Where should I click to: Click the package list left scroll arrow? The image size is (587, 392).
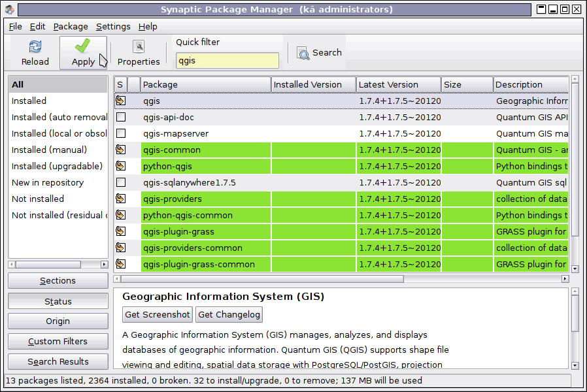[x=117, y=279]
